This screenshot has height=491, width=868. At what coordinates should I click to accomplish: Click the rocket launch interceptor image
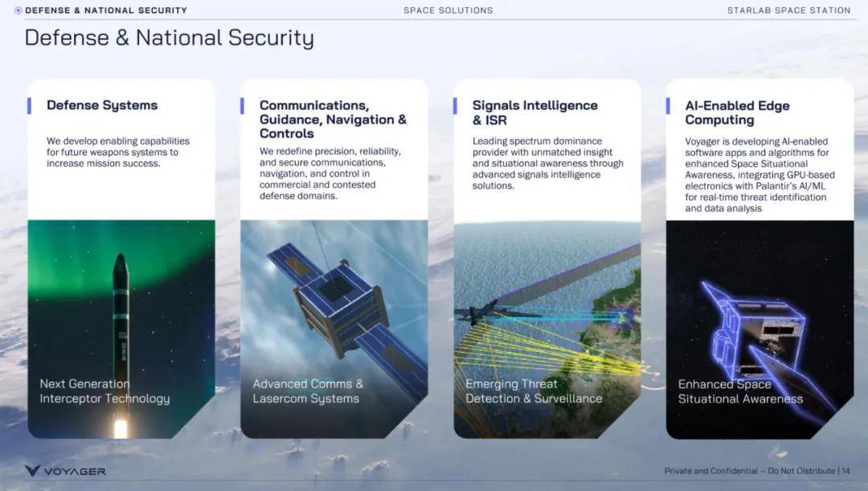[x=121, y=329]
